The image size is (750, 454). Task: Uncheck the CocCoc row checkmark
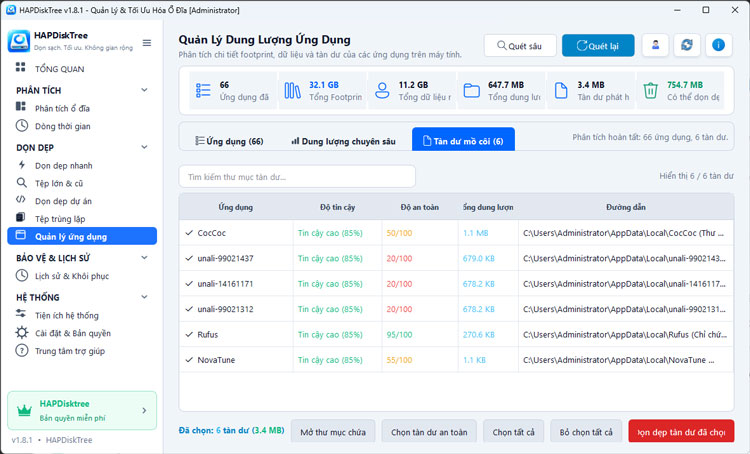(189, 233)
